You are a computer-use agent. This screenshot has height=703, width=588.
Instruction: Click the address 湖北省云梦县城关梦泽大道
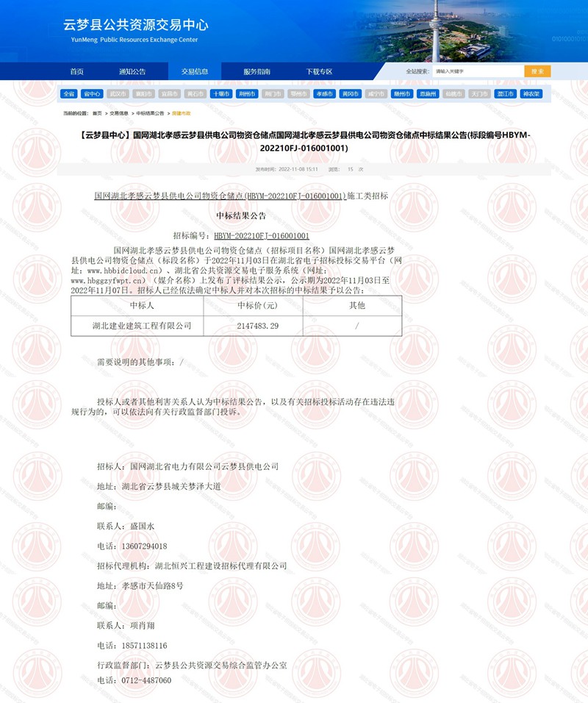[x=171, y=487]
